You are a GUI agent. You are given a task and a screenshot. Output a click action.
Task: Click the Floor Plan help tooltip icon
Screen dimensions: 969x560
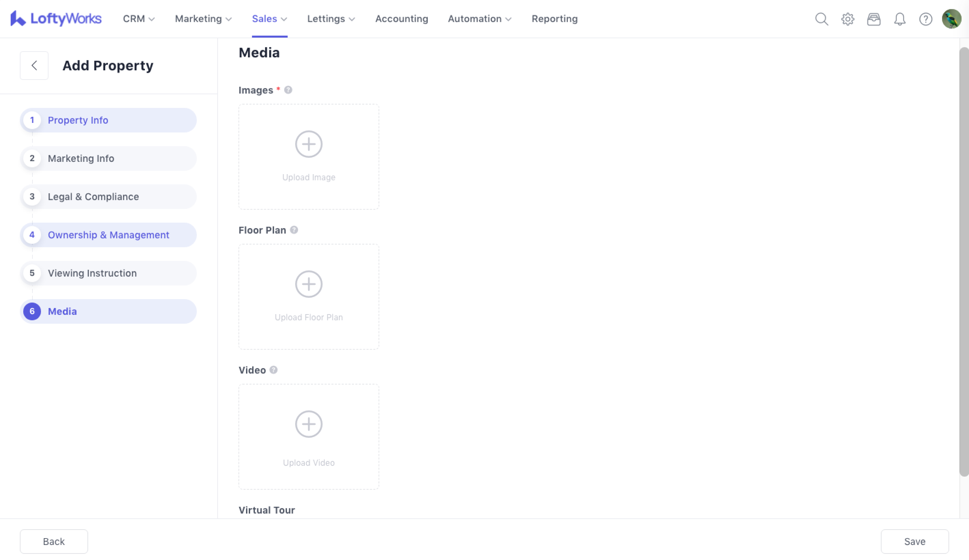tap(294, 230)
